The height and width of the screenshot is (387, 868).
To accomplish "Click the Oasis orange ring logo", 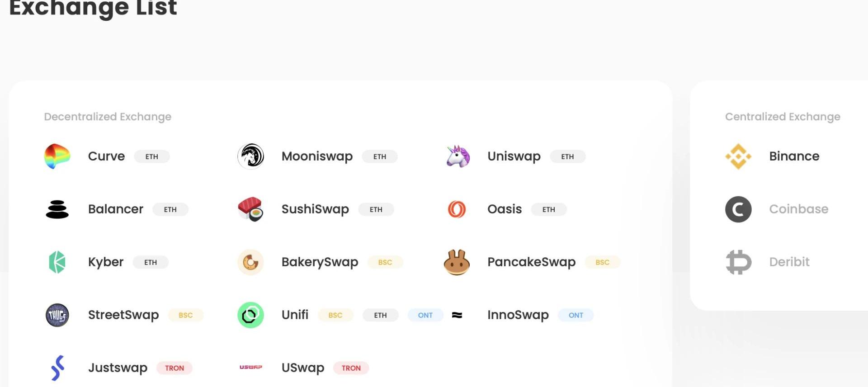I will point(457,209).
